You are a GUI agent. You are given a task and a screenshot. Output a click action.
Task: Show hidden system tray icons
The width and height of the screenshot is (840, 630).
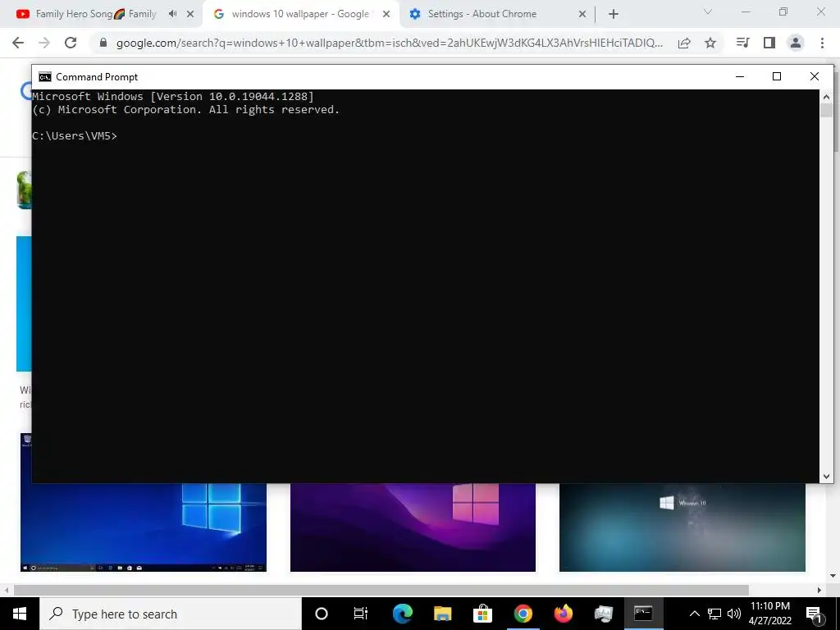coord(694,614)
